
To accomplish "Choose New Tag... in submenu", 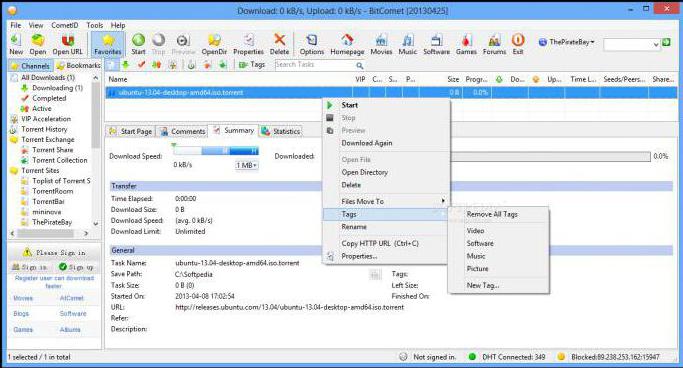I will point(483,286).
